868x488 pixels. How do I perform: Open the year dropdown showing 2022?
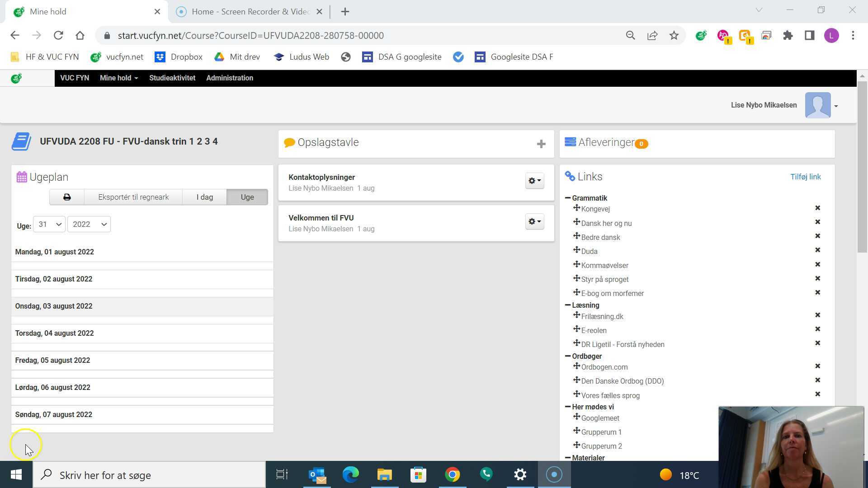(89, 224)
